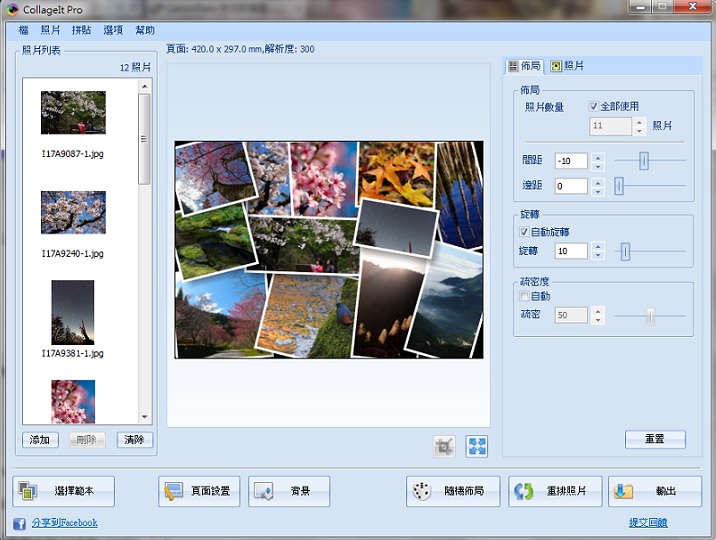This screenshot has width=716, height=540.
Task: Open the 背景 background settings
Action: 289,491
